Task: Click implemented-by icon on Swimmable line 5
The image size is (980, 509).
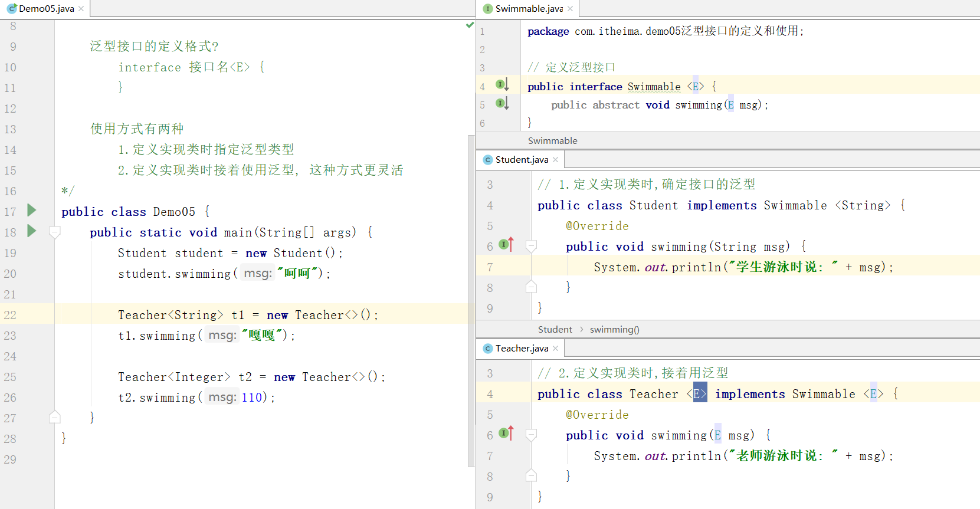Action: 502,103
